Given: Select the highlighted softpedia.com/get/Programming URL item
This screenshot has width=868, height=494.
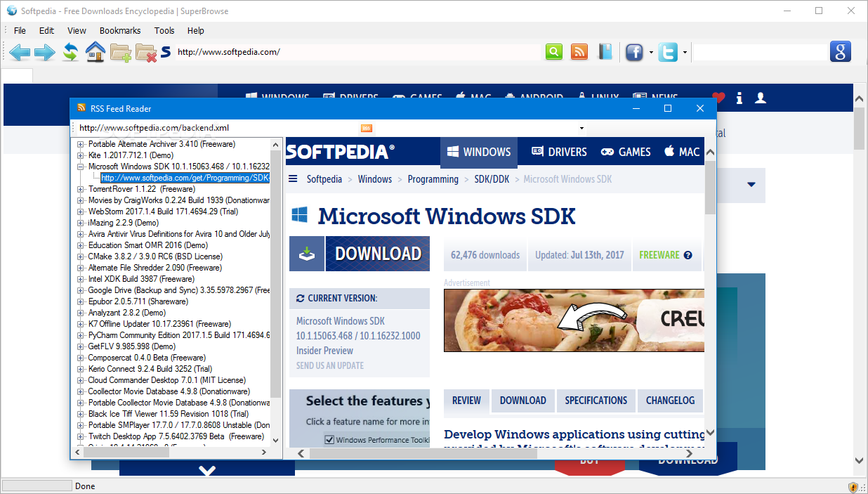Looking at the screenshot, I should [x=185, y=178].
